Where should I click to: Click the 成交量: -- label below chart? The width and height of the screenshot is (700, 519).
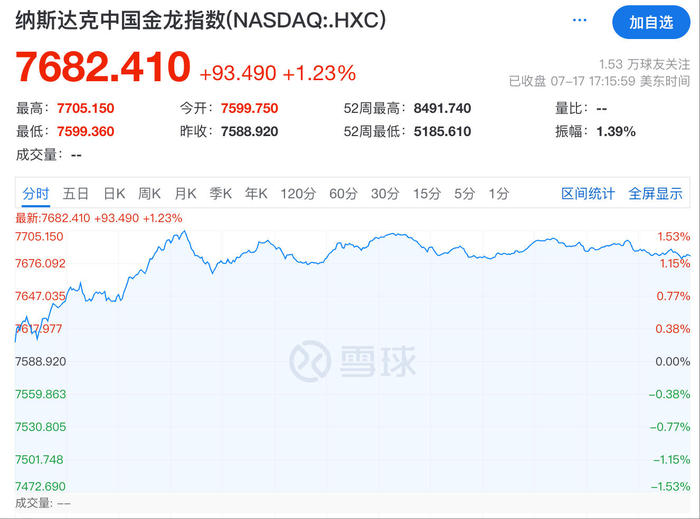(x=43, y=503)
